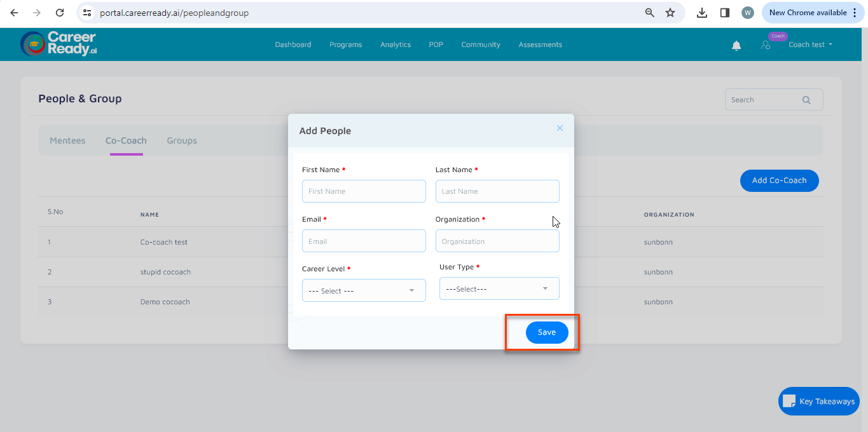The image size is (868, 432).
Task: Open the Analytics menu item
Action: 396,44
